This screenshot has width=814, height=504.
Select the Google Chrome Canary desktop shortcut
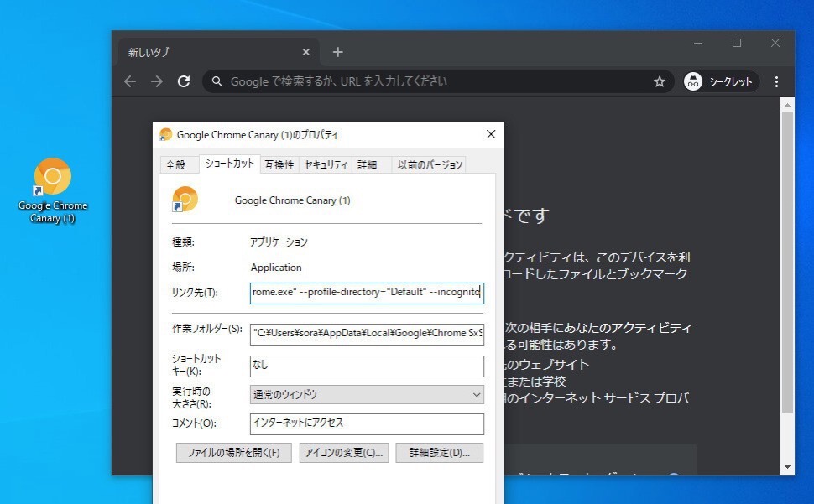53,190
